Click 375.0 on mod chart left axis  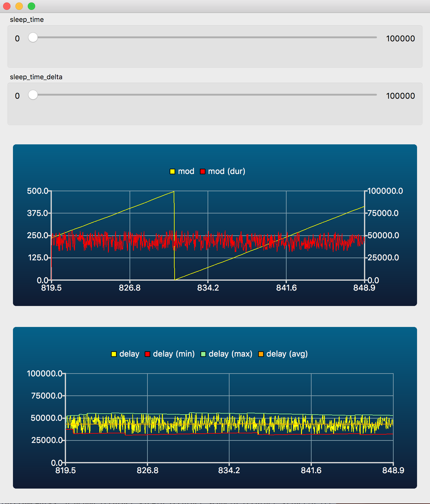[x=38, y=213]
